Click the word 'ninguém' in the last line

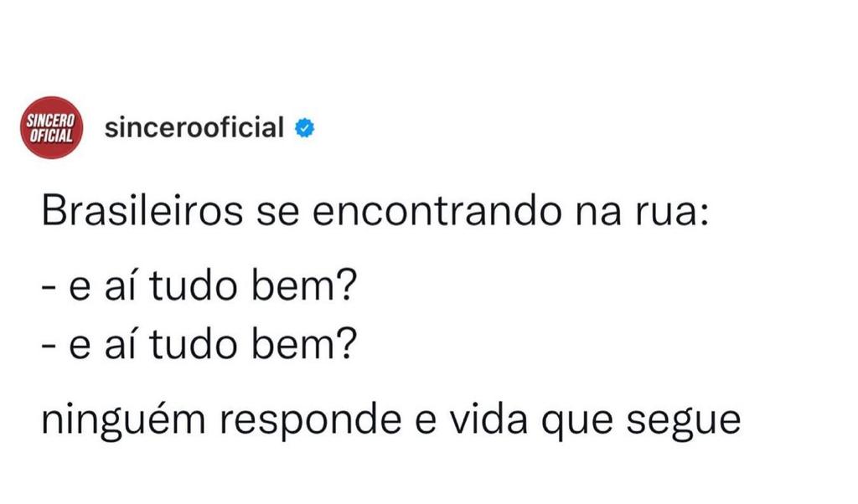click(x=124, y=421)
